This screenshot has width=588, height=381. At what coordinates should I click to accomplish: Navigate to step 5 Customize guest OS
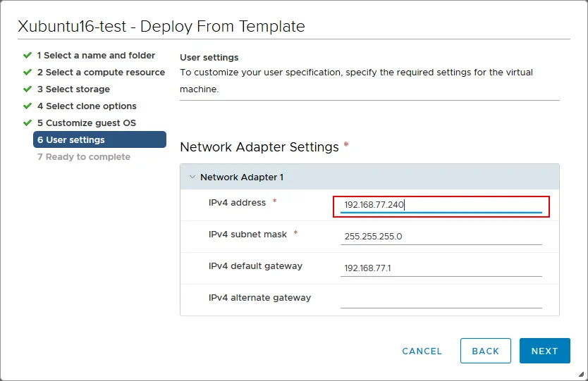pos(87,123)
